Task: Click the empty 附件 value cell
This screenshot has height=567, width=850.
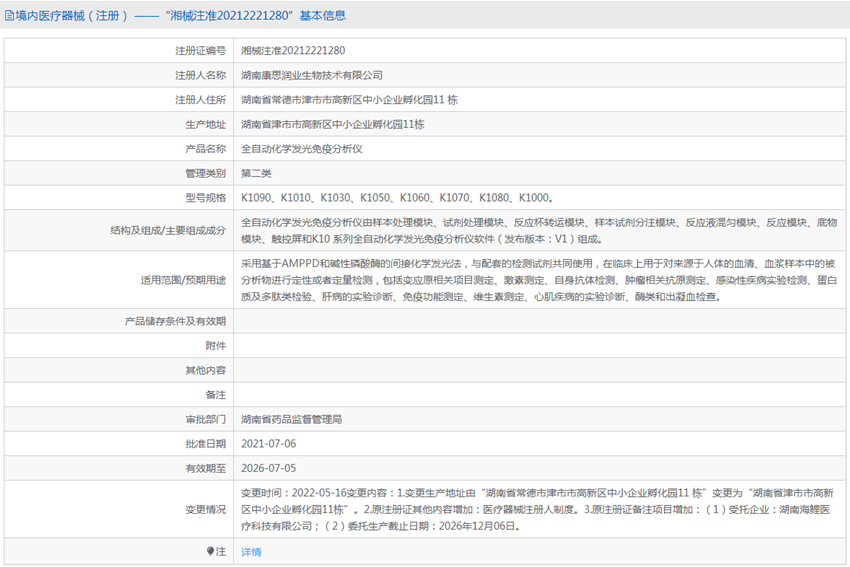Action: point(538,345)
